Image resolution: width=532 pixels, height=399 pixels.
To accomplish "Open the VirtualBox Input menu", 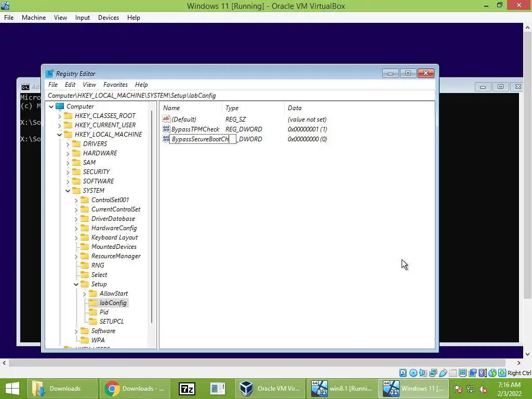I will (83, 18).
